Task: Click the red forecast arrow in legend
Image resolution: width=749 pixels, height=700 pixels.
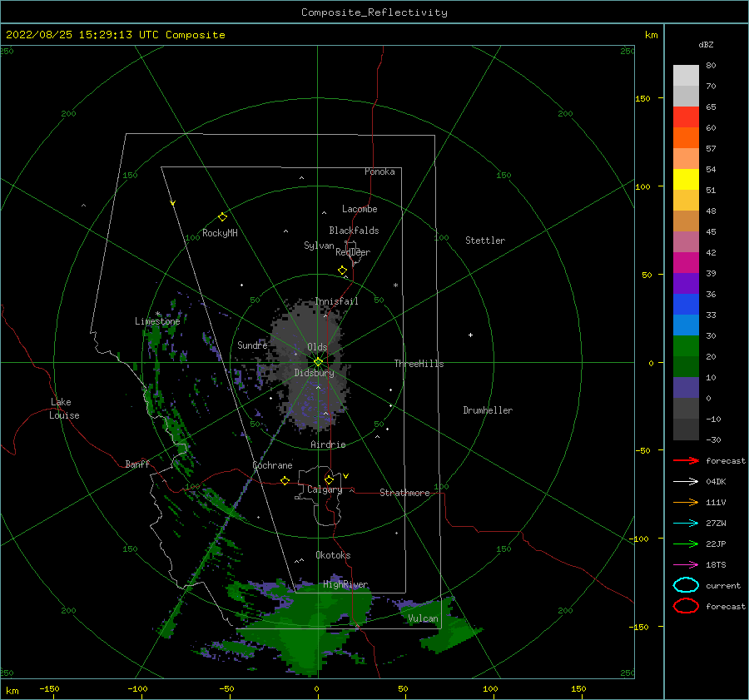Action: tap(686, 460)
